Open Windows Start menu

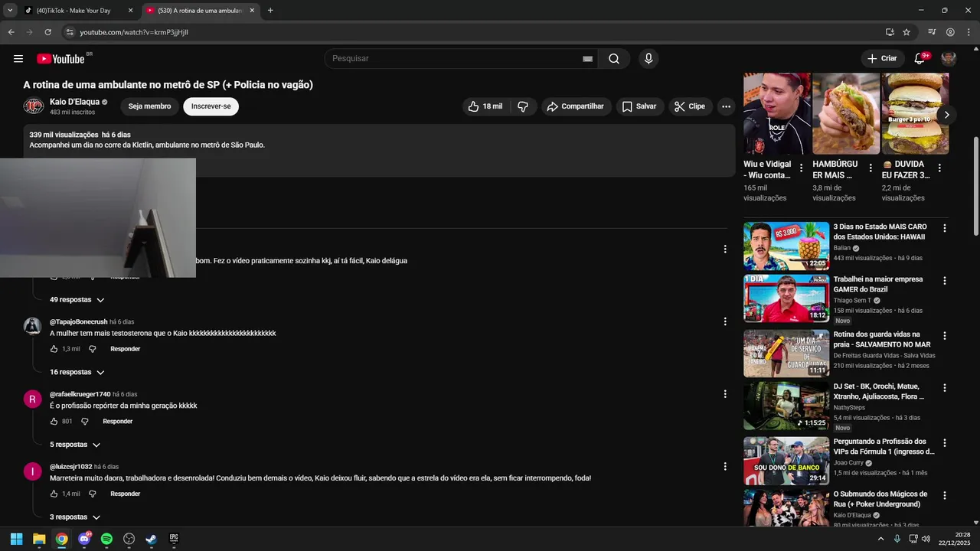[16, 539]
